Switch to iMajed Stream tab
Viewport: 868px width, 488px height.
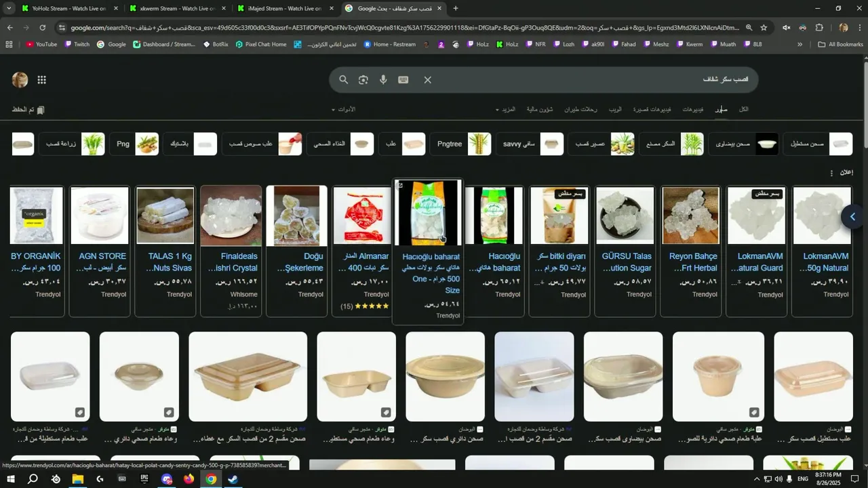click(x=285, y=8)
